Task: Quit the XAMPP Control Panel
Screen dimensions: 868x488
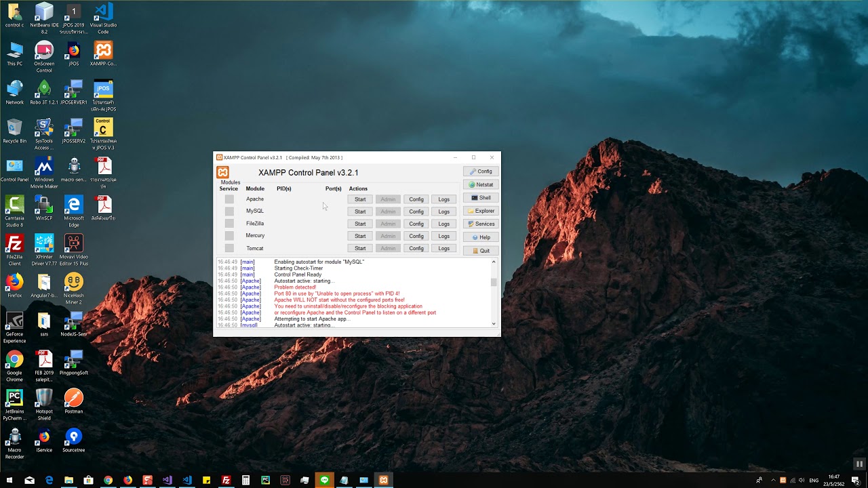Action: 481,251
